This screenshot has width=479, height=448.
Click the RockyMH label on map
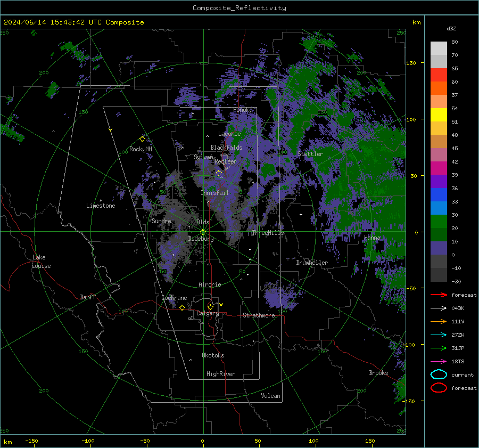[x=141, y=149]
